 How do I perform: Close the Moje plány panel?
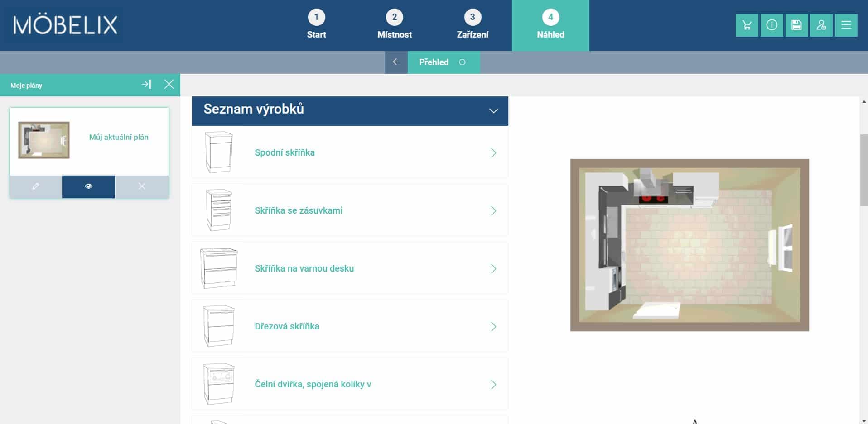tap(169, 84)
